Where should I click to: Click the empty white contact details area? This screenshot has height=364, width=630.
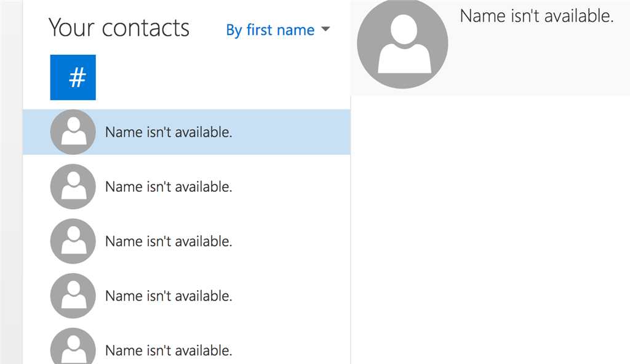490,230
